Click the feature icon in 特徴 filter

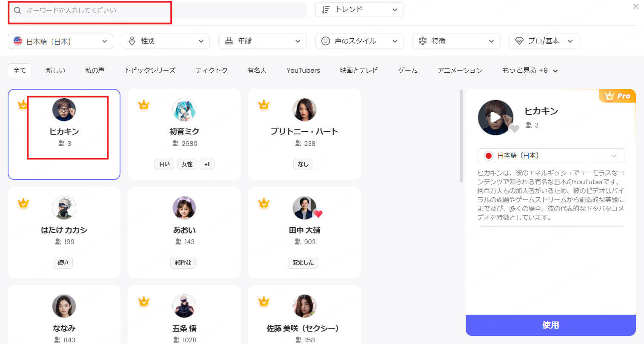coord(423,41)
